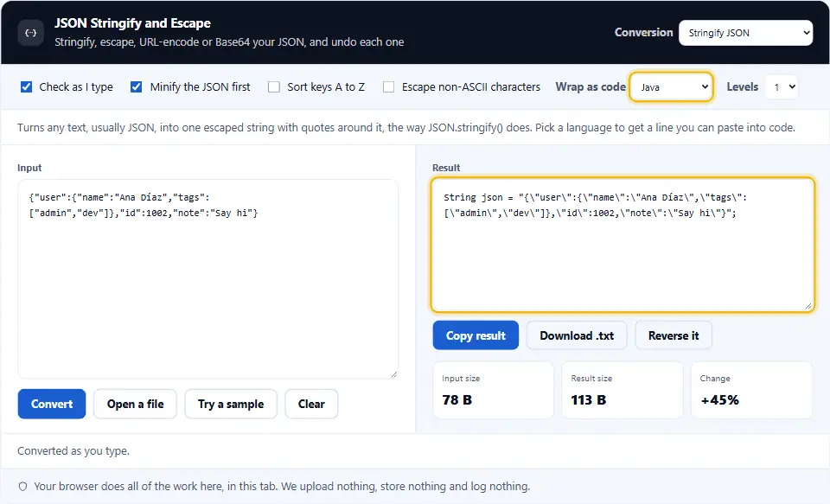
Task: Click the Conversion label
Action: click(643, 32)
